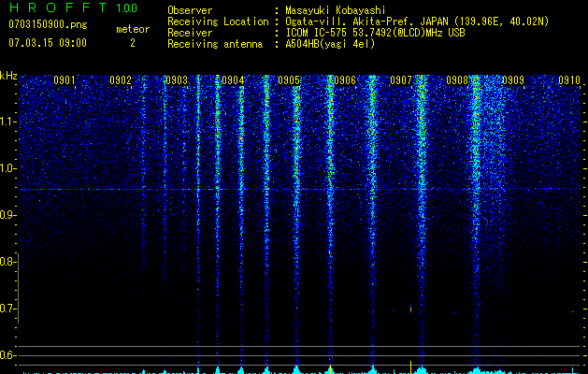Click the 0907 time marker
Screen dimensions: 588x374
(x=401, y=80)
